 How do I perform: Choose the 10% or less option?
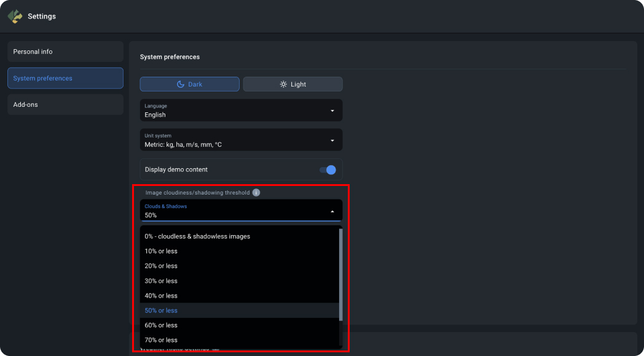[x=240, y=251]
